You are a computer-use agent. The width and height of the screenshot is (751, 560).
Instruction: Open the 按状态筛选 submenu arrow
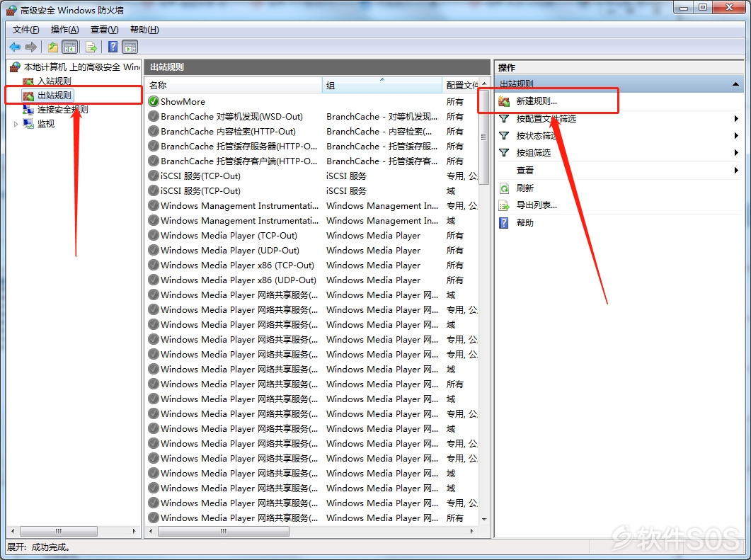pyautogui.click(x=736, y=135)
